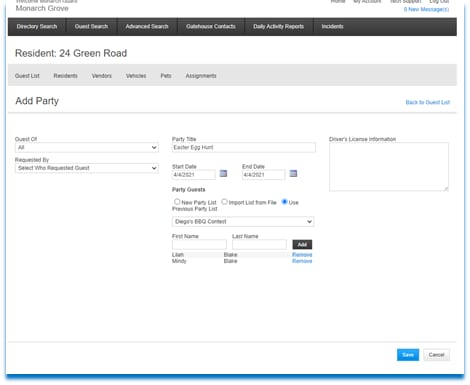Click the Resident: 24 Green Road heading
Screen dimensions: 470x385
(x=71, y=53)
